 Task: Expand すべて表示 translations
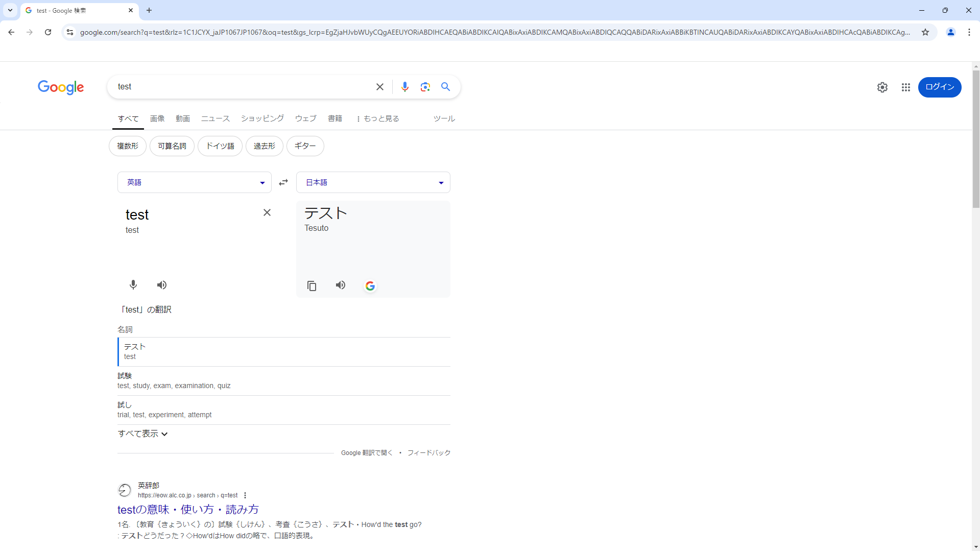tap(143, 434)
